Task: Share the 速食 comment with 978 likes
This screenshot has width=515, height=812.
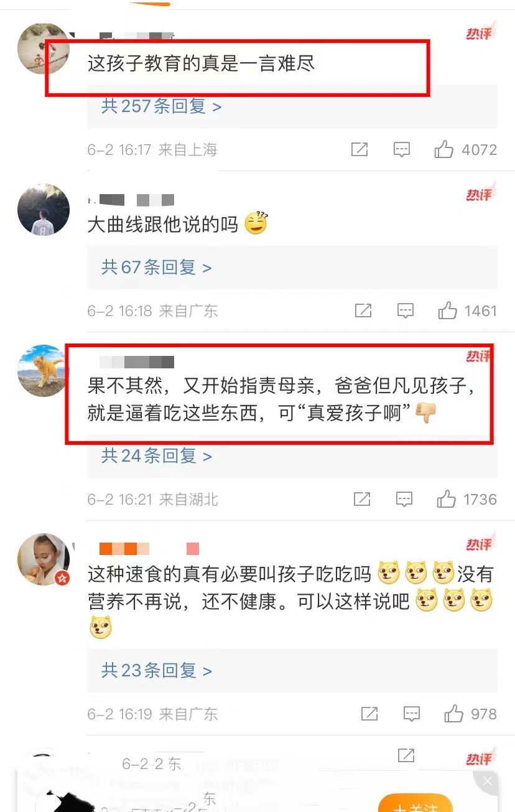Action: coord(369,714)
